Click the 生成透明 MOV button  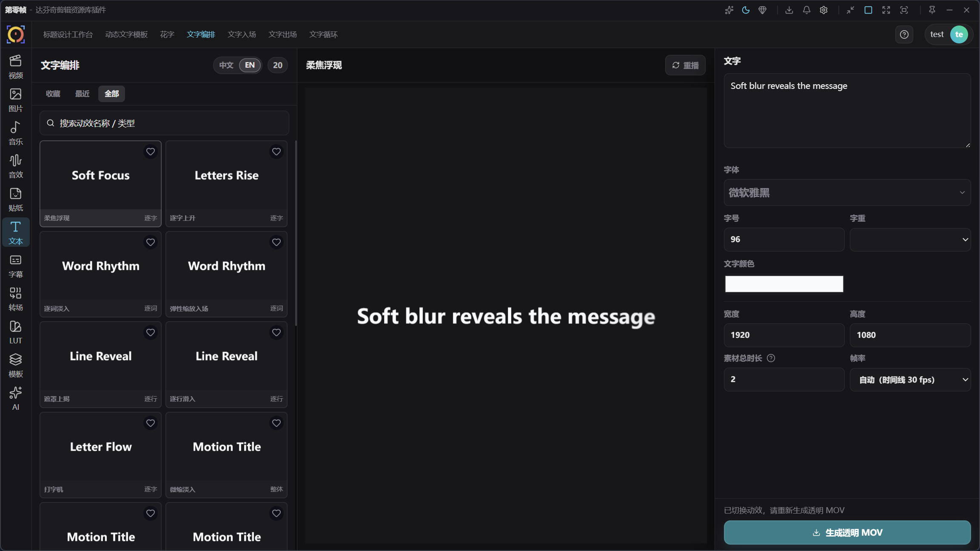[x=847, y=532]
